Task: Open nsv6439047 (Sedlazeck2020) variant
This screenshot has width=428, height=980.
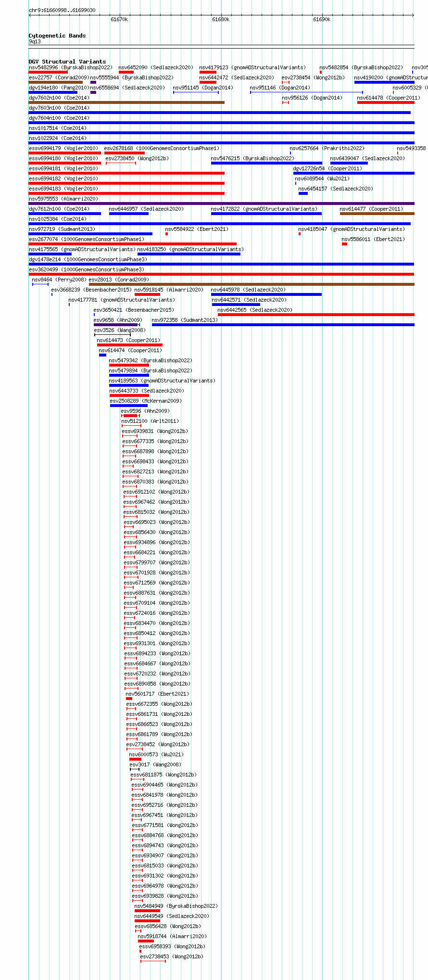Action: (x=367, y=159)
